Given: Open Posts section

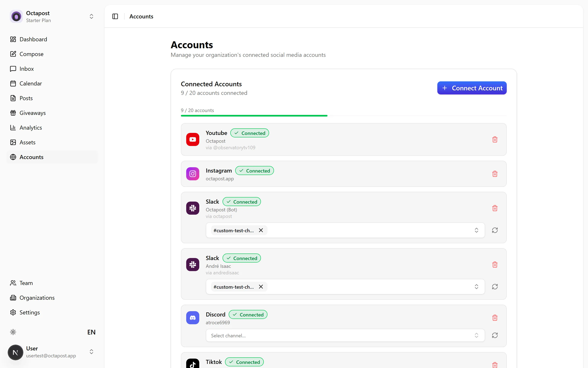Looking at the screenshot, I should 52,98.
